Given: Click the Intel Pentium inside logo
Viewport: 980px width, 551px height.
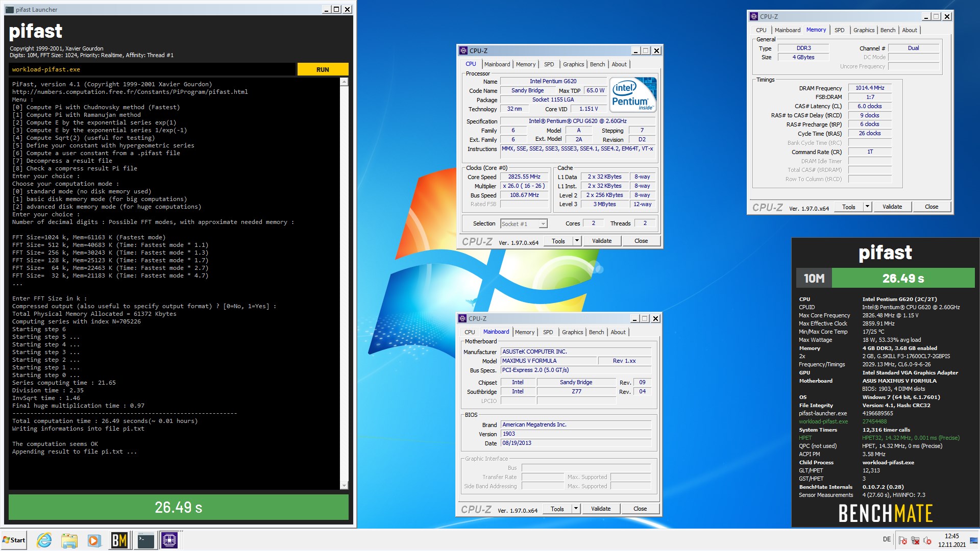Looking at the screenshot, I should (633, 95).
